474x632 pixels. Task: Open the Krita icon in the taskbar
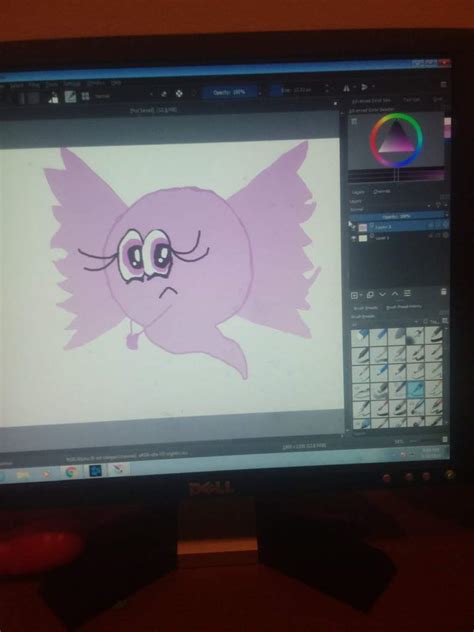click(x=118, y=469)
